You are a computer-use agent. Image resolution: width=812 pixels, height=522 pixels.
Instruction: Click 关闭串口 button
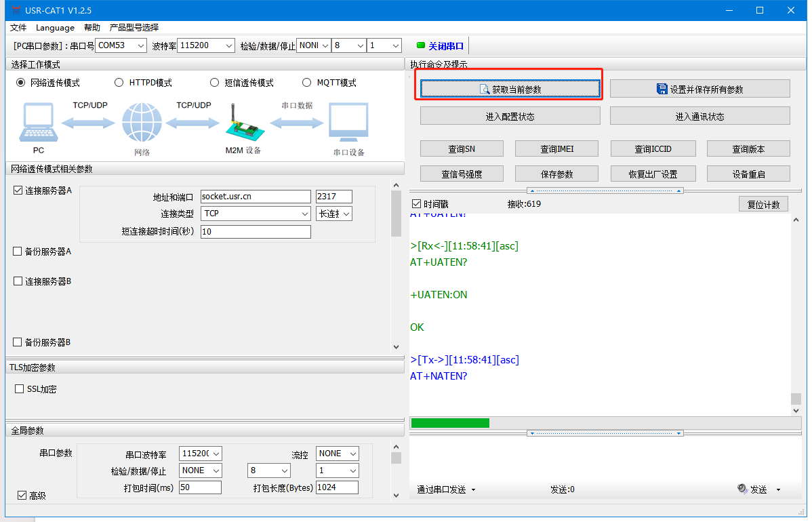coord(441,45)
